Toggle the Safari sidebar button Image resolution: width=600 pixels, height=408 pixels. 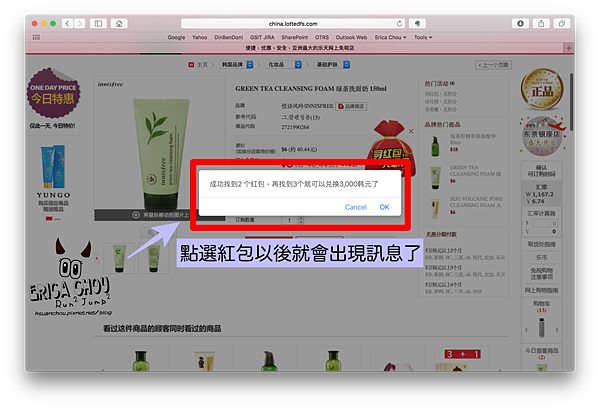(98, 24)
